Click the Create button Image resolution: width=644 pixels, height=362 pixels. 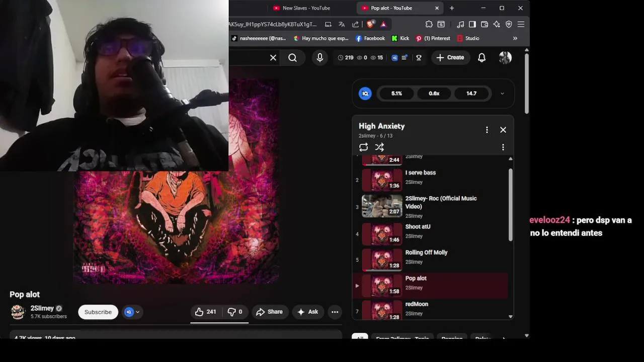pyautogui.click(x=450, y=58)
